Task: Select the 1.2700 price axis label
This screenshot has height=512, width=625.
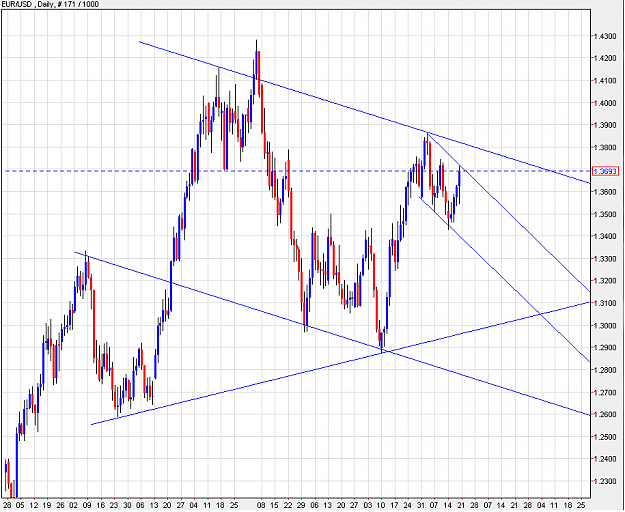Action: (x=605, y=392)
